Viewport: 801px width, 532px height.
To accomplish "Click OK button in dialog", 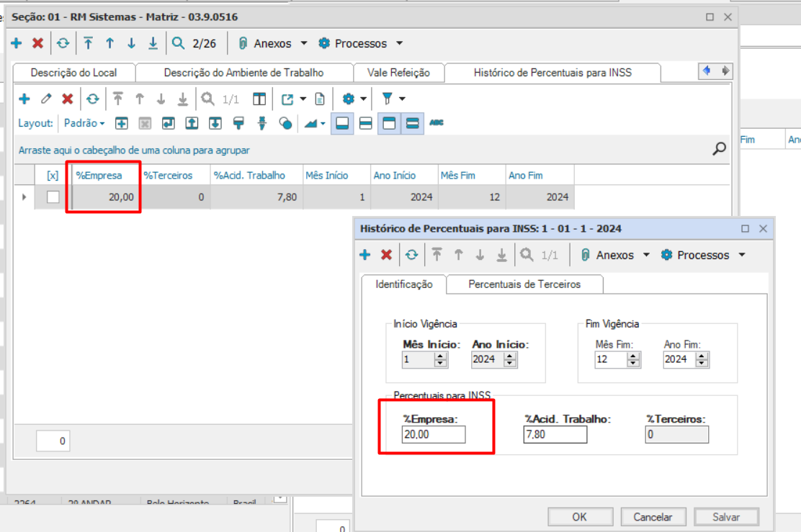I will pos(580,517).
